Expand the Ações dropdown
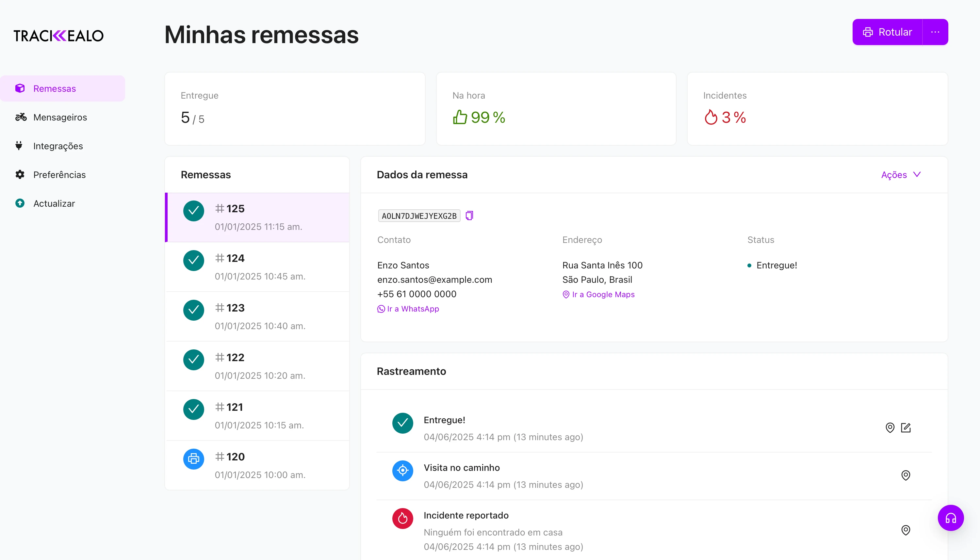This screenshot has width=980, height=560. 901,175
